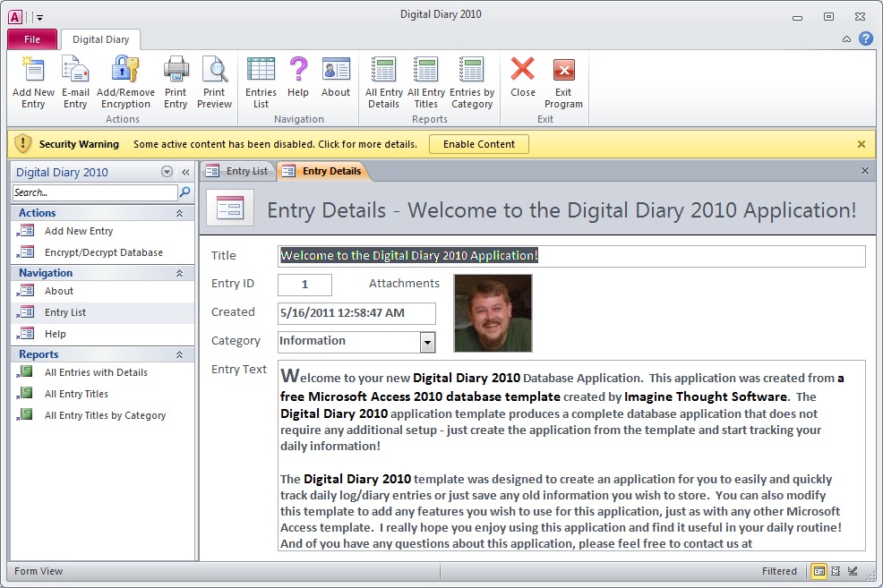Switch to the Entry List document tab
This screenshot has height=588, width=883.
(x=238, y=171)
